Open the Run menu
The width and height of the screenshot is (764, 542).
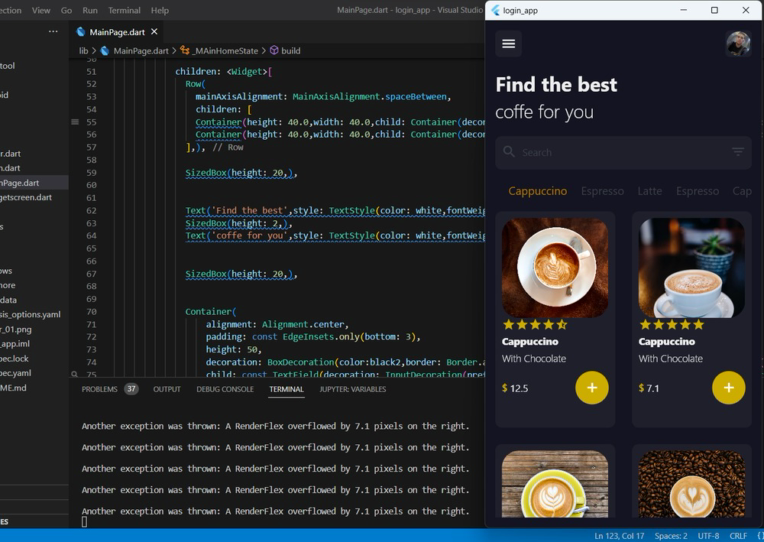tap(90, 10)
